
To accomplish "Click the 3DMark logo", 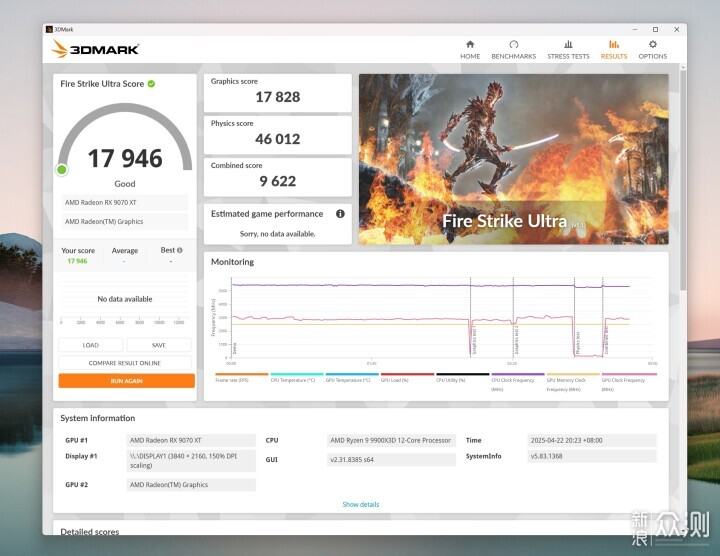I will click(x=95, y=49).
